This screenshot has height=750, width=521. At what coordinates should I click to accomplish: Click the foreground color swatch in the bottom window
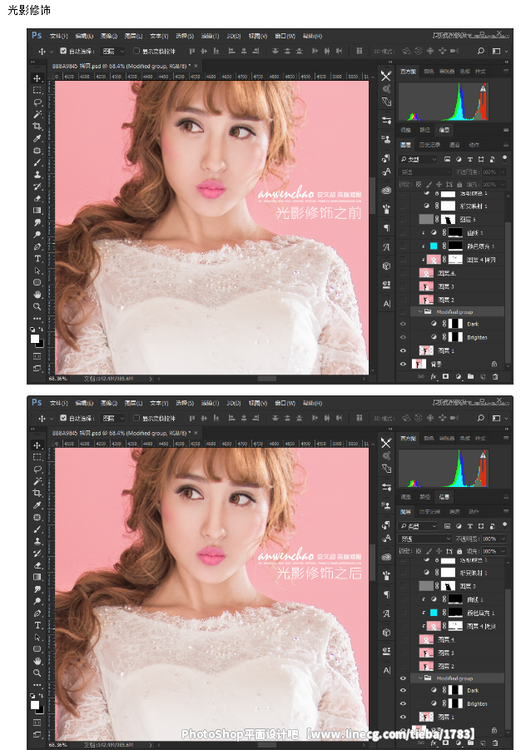[34, 705]
